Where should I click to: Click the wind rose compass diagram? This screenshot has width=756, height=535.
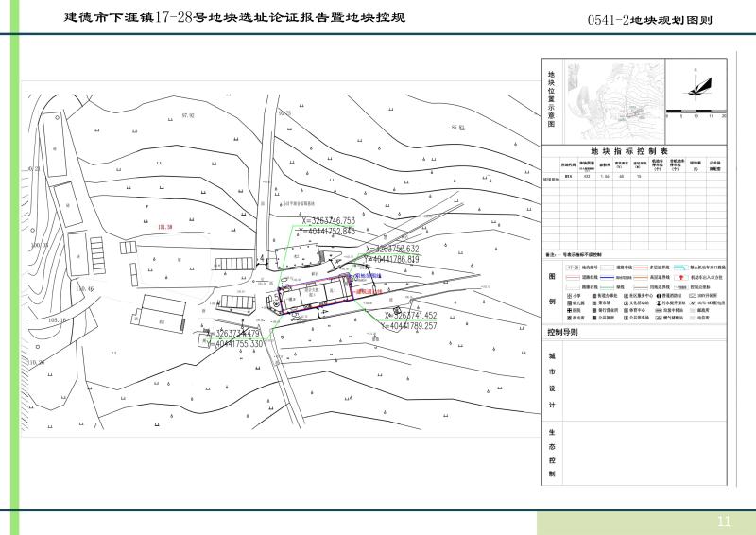point(697,86)
